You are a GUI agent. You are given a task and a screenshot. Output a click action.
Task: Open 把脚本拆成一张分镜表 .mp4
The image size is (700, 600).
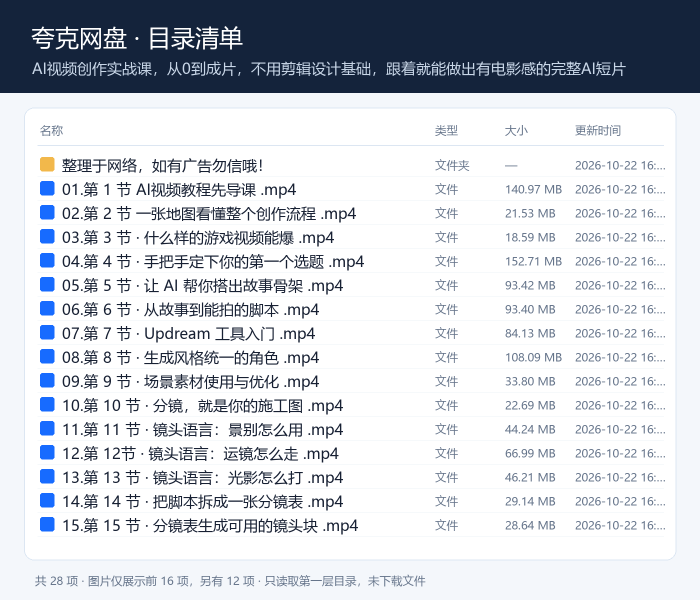(248, 501)
